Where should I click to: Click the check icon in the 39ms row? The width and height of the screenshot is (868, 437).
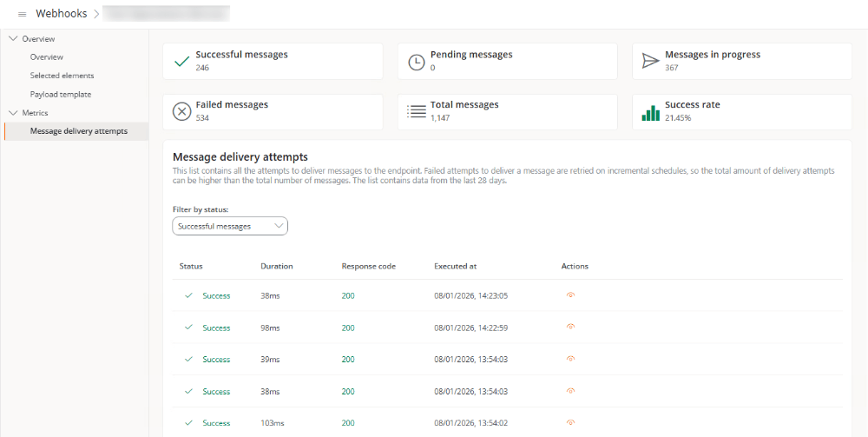(x=188, y=359)
